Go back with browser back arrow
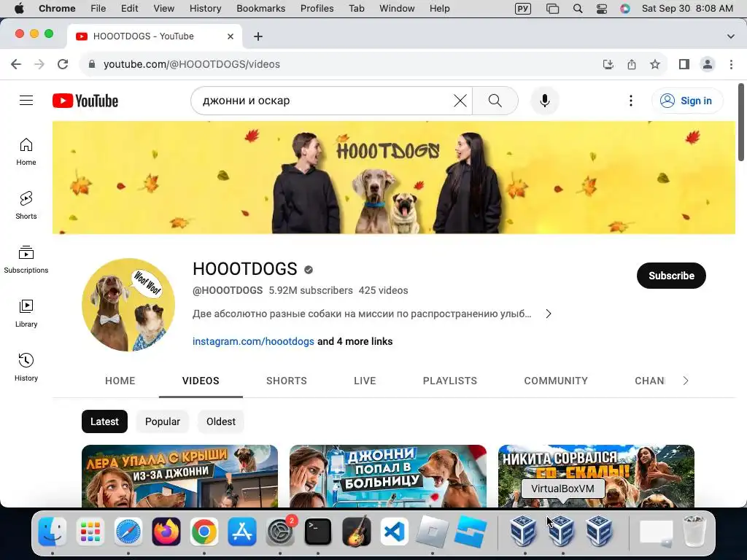This screenshot has height=560, width=747. [x=16, y=64]
